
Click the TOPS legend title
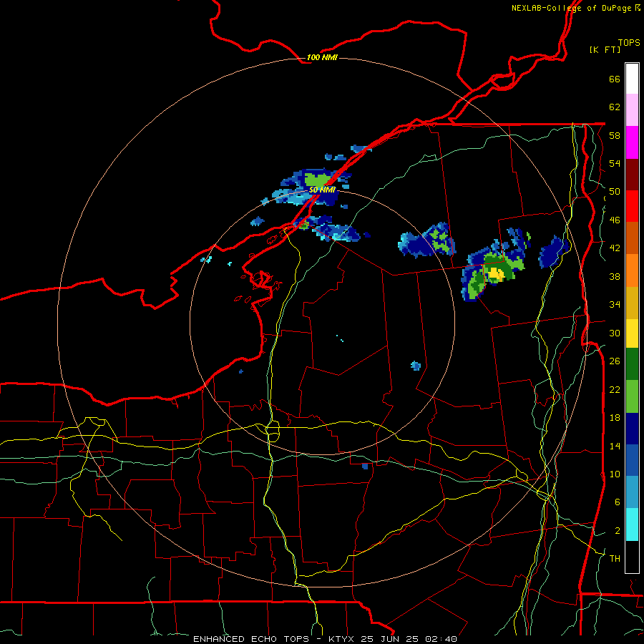point(629,42)
